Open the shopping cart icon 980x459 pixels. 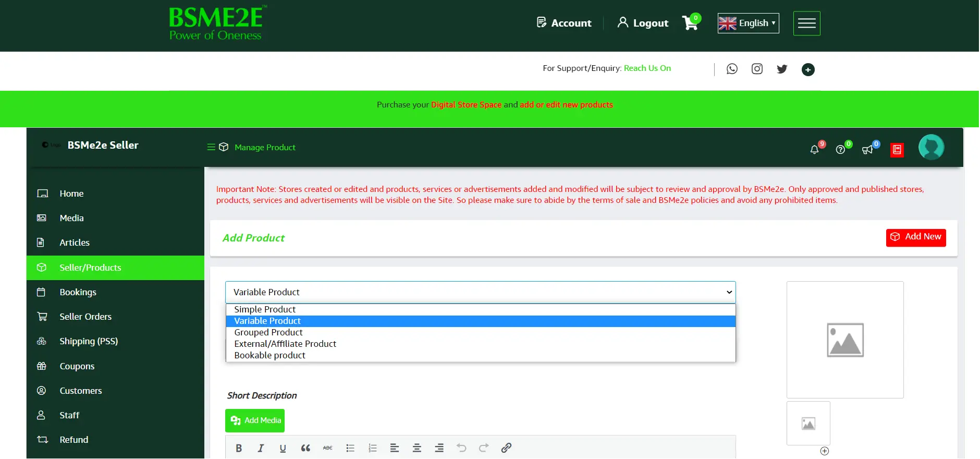[x=691, y=22]
